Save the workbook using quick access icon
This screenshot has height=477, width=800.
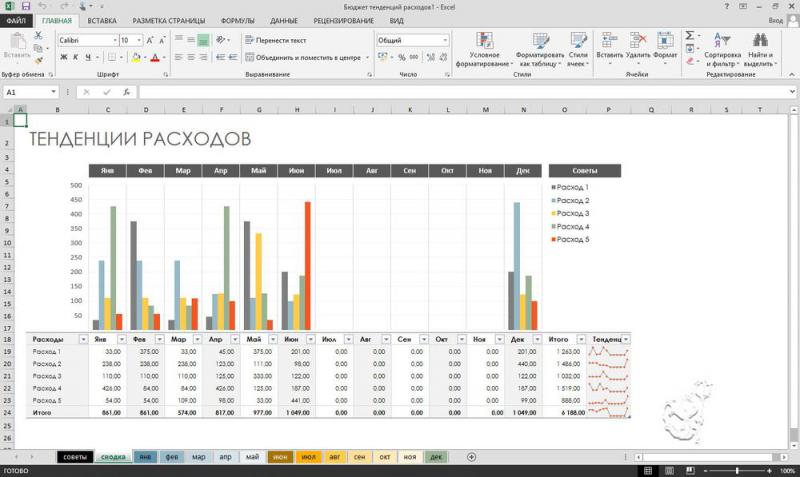pyautogui.click(x=25, y=6)
